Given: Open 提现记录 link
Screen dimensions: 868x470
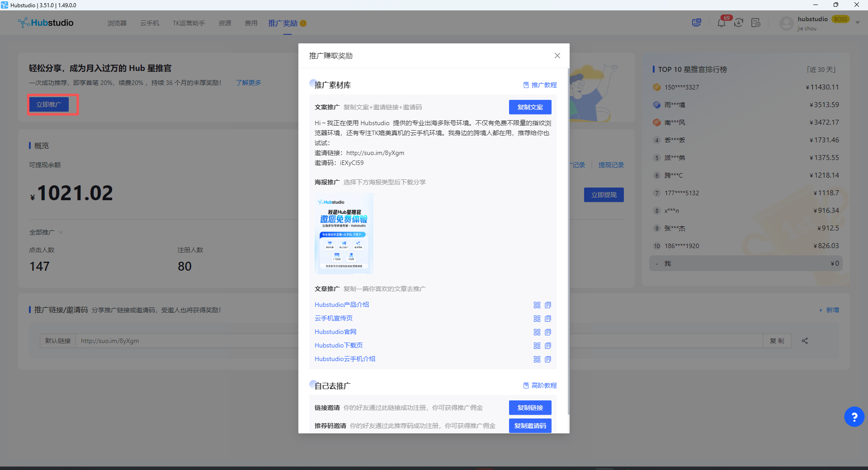Looking at the screenshot, I should [611, 165].
